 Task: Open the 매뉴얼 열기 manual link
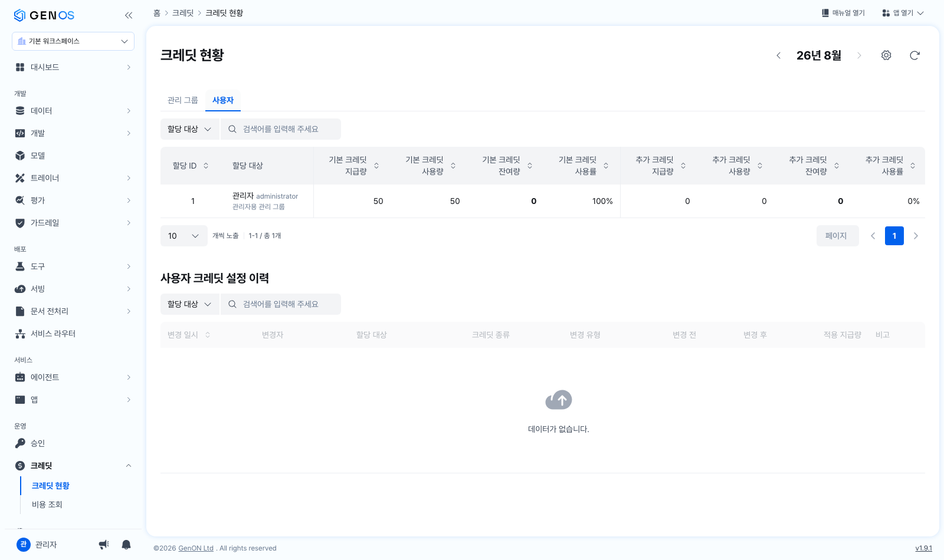pyautogui.click(x=843, y=13)
